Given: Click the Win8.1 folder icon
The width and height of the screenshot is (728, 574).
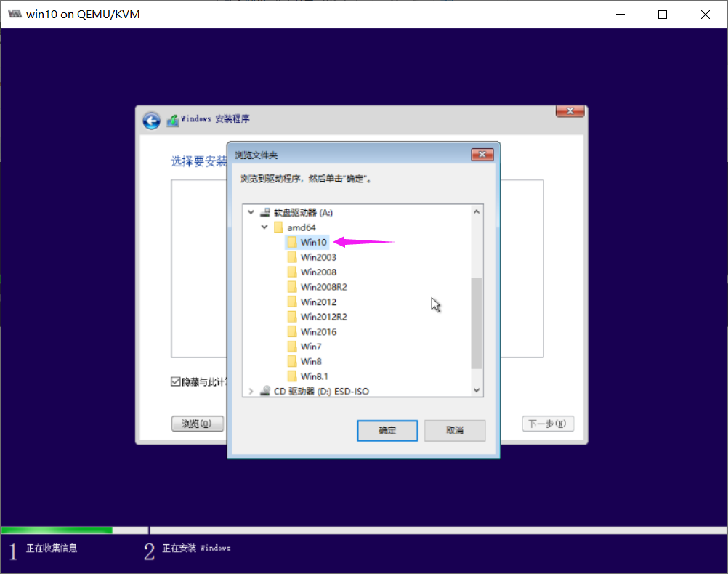Looking at the screenshot, I should pos(291,376).
